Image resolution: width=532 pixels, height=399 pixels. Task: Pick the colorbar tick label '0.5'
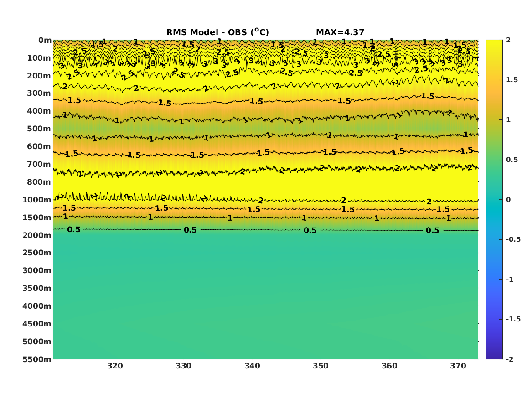click(x=512, y=160)
